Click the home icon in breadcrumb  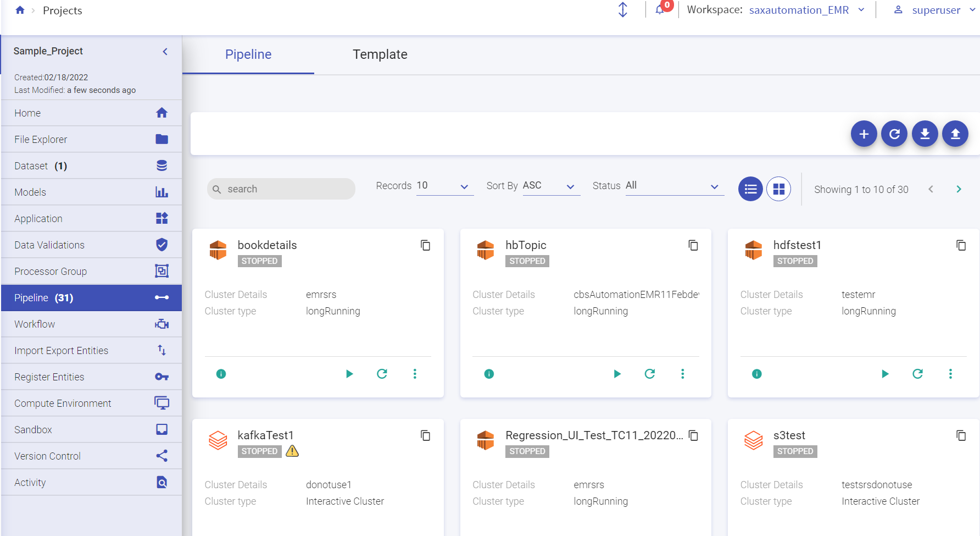(20, 10)
